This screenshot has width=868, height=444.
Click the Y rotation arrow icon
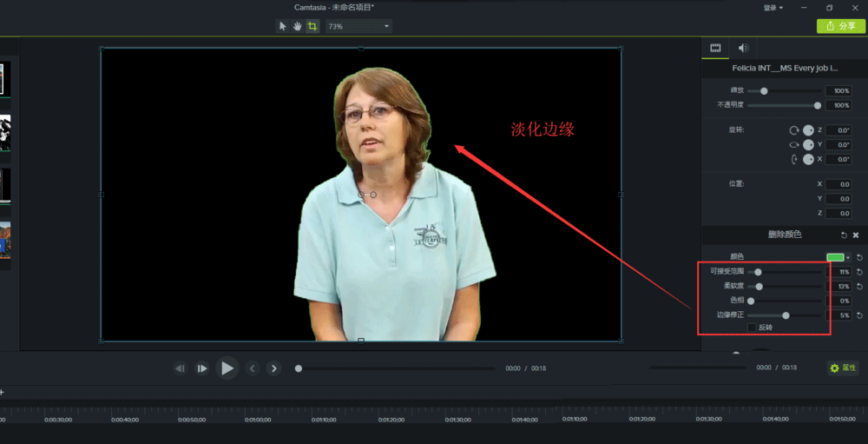(x=794, y=145)
